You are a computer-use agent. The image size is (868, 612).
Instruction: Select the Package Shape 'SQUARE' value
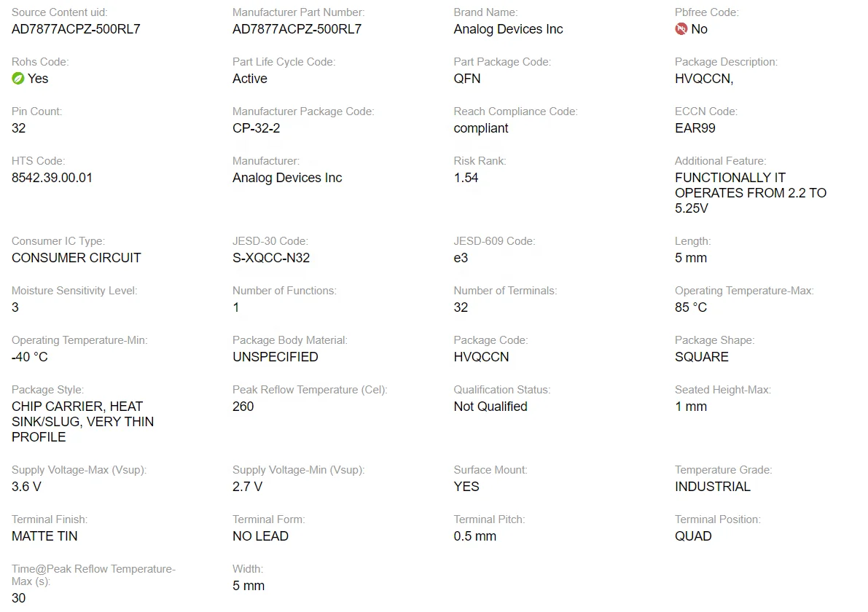tap(701, 357)
